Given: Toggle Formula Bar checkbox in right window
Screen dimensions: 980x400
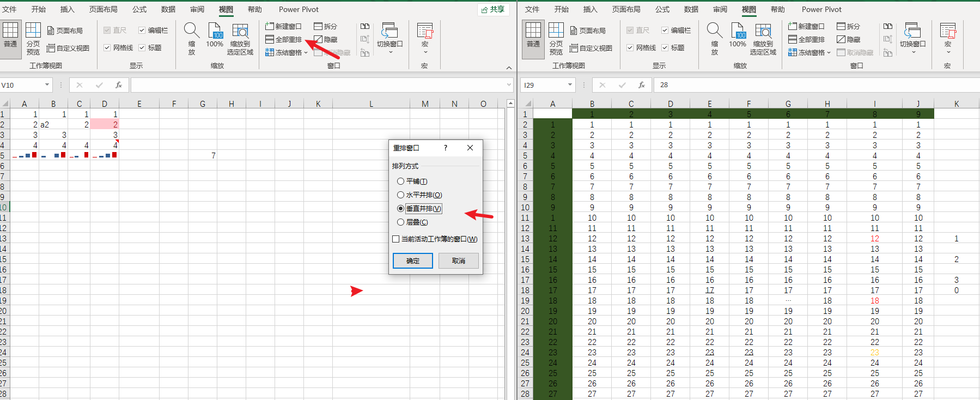Looking at the screenshot, I should pos(665,31).
